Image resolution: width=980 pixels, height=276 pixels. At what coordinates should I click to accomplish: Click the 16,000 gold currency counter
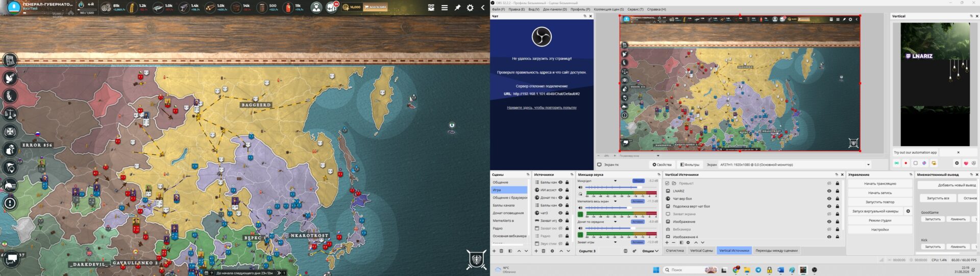[x=352, y=7]
